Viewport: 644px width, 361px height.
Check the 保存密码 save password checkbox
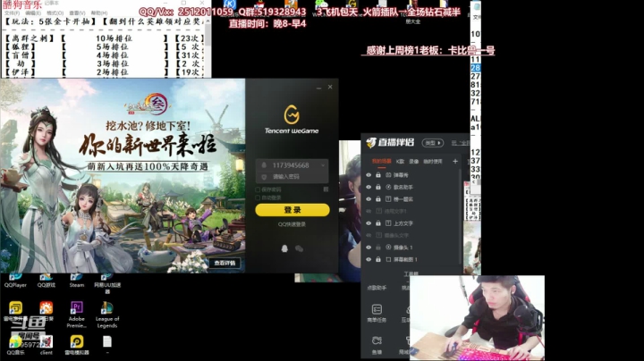click(258, 189)
